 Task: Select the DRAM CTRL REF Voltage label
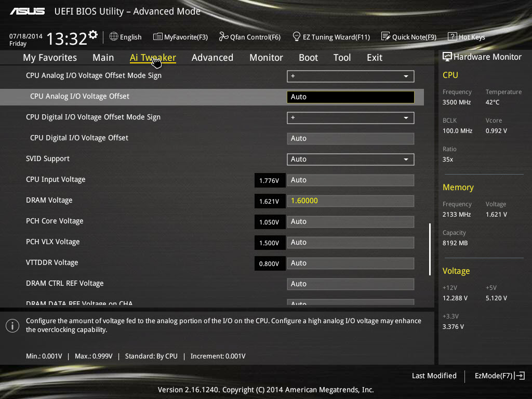[x=65, y=283]
